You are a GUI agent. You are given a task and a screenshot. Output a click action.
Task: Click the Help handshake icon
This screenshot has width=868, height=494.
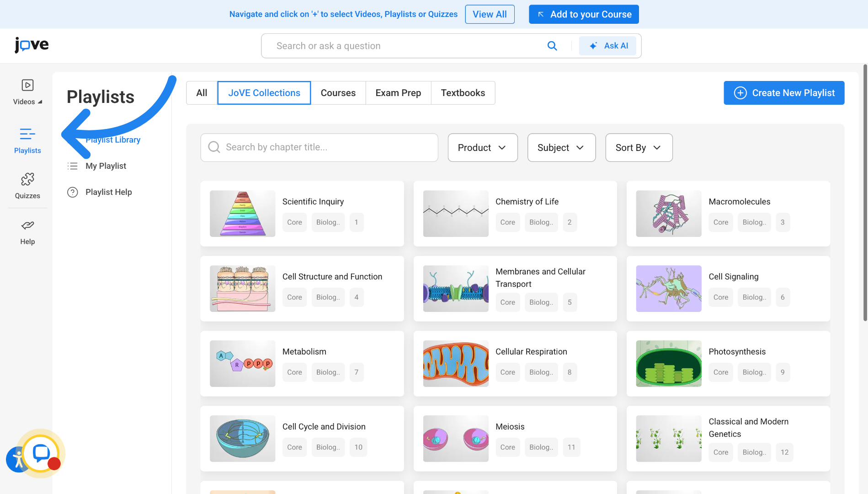click(27, 225)
